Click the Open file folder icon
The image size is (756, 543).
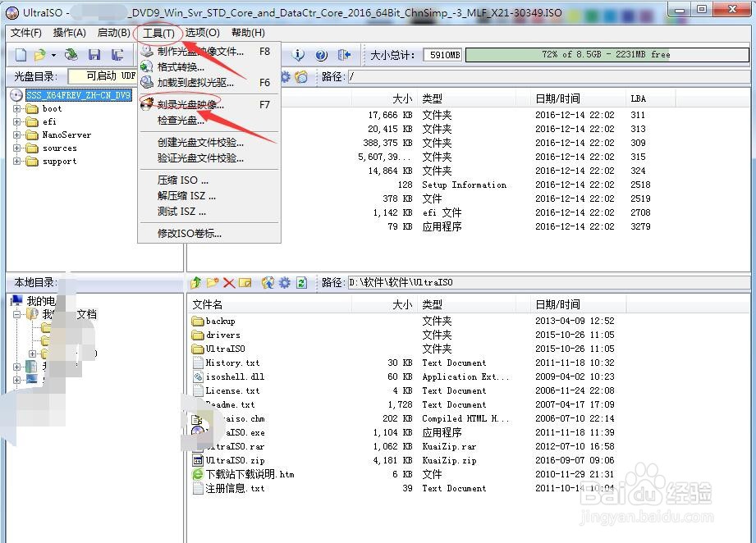(40, 55)
